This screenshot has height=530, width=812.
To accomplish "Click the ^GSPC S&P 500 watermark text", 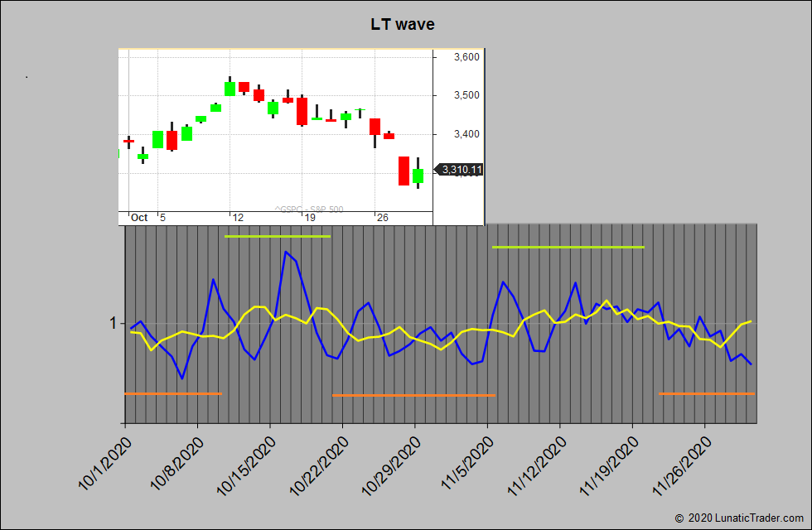I will pos(308,210).
